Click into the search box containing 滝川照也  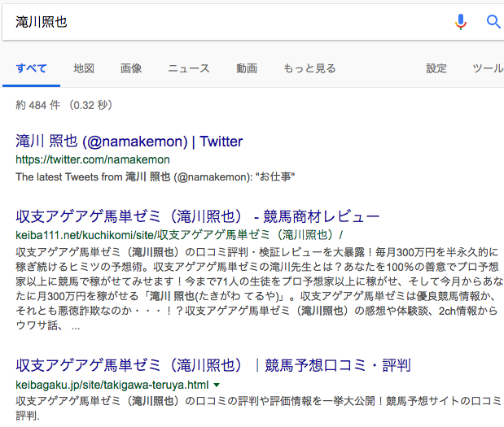pyautogui.click(x=225, y=22)
